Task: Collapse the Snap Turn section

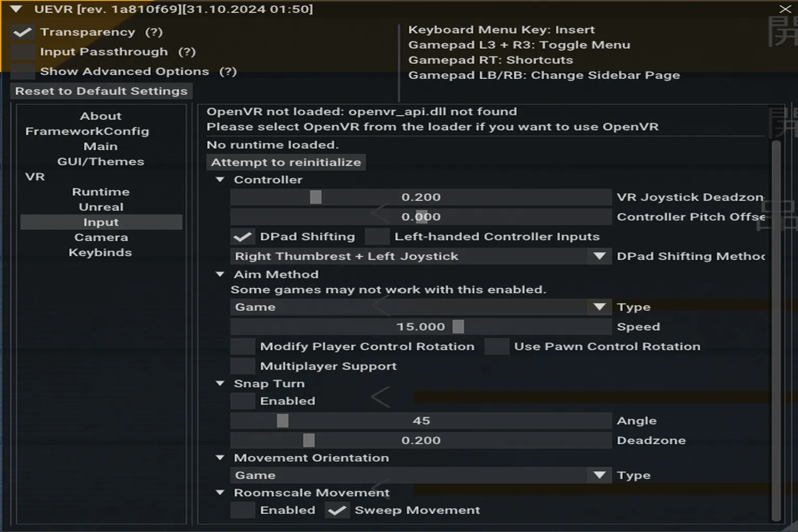Action: pos(220,384)
